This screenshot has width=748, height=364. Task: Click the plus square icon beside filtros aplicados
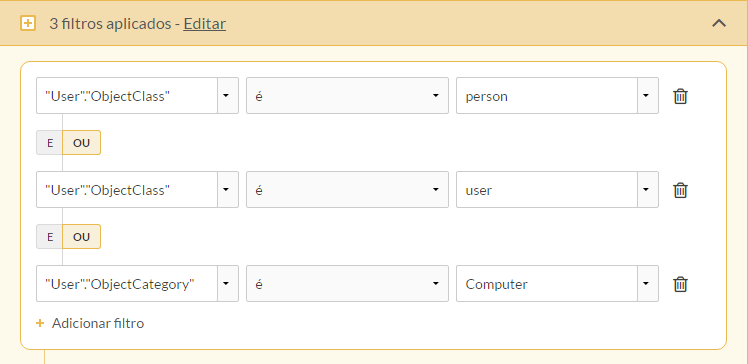click(28, 23)
